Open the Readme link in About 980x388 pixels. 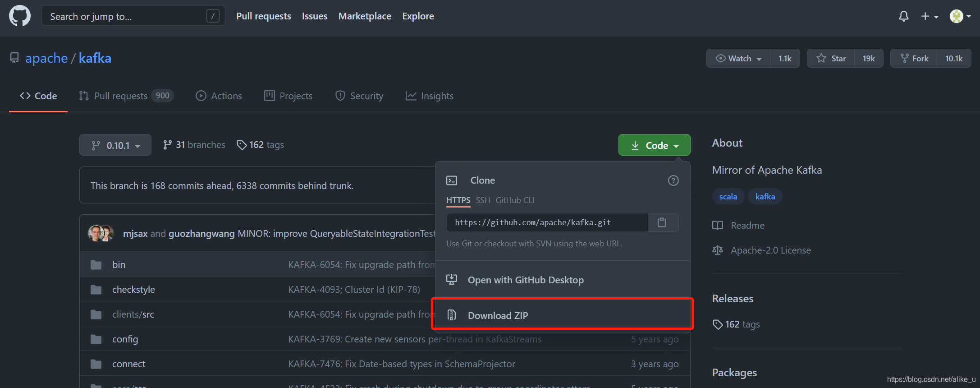point(738,226)
